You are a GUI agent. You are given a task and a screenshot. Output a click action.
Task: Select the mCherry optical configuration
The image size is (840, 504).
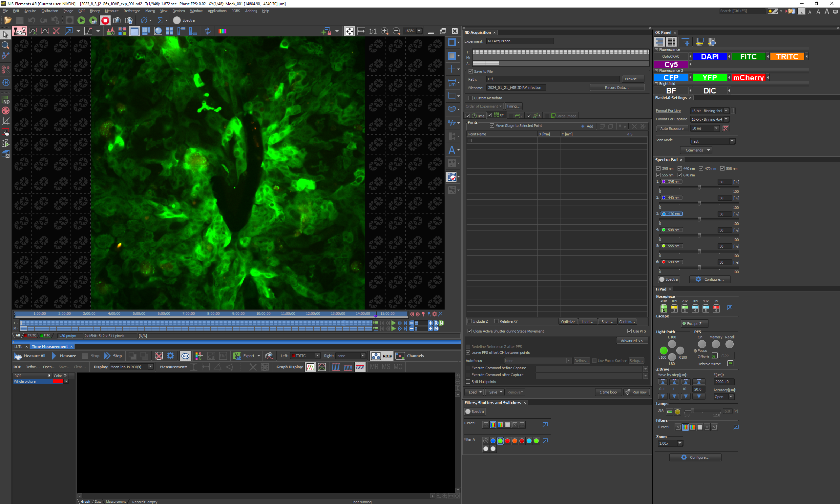(x=748, y=78)
